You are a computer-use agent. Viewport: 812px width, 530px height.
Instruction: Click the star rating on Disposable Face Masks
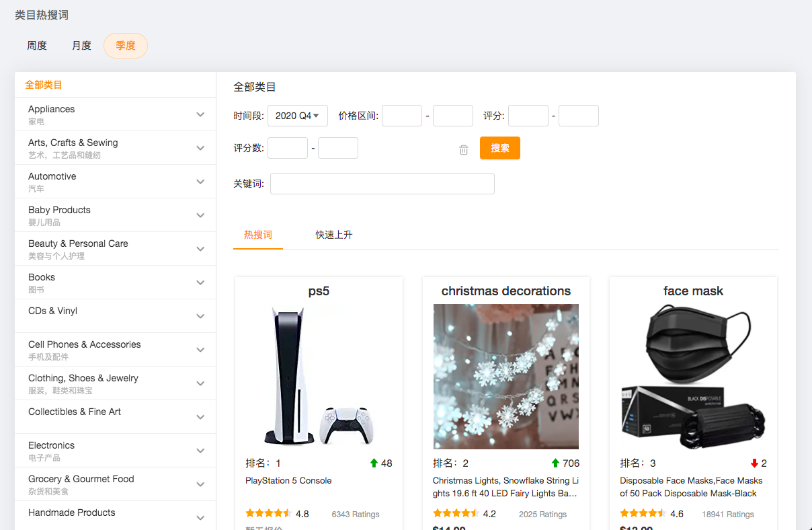[x=643, y=514]
